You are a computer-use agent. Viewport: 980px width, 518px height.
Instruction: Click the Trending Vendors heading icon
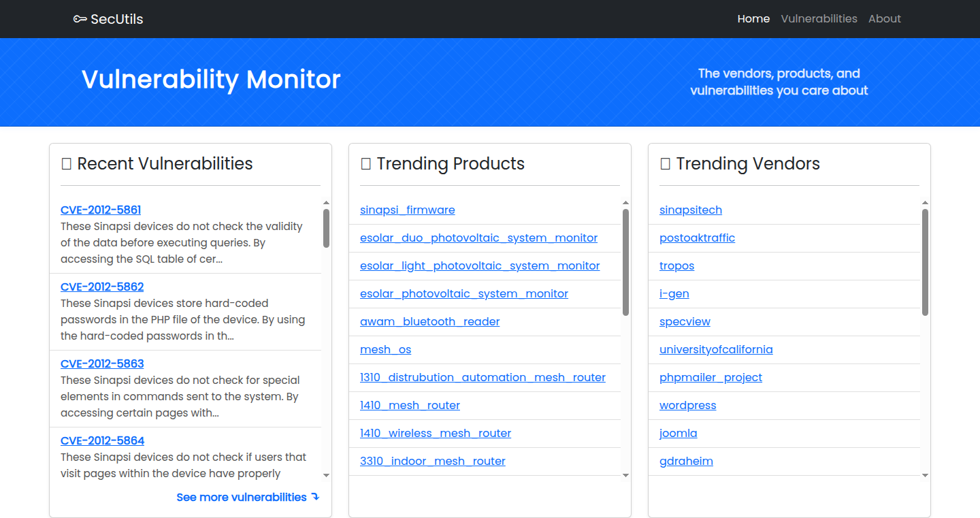coord(666,164)
